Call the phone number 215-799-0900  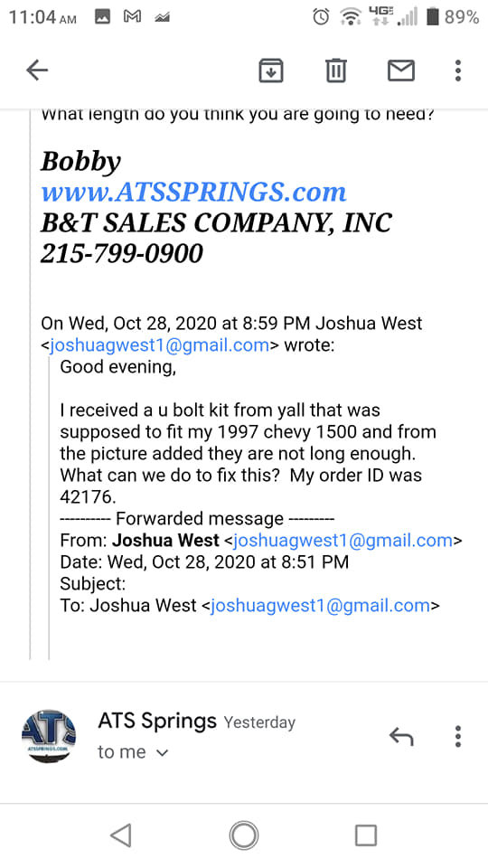(x=122, y=253)
